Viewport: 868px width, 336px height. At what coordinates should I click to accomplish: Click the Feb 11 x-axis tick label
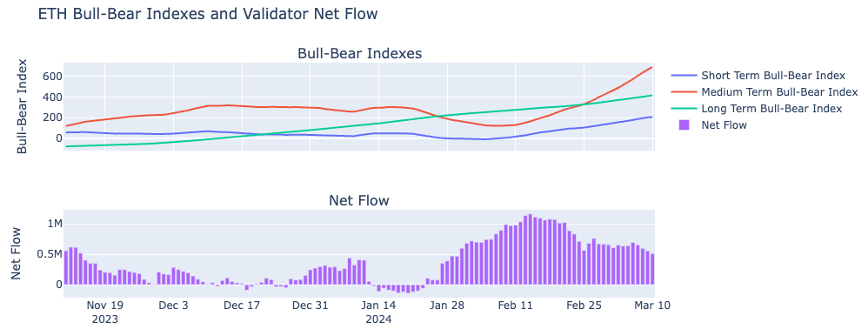(516, 306)
